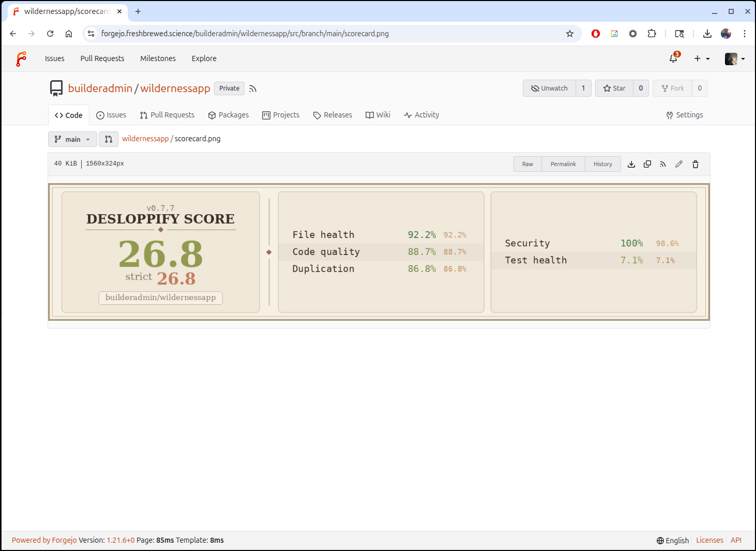
Task: Open the Wiki tab
Action: click(x=378, y=115)
